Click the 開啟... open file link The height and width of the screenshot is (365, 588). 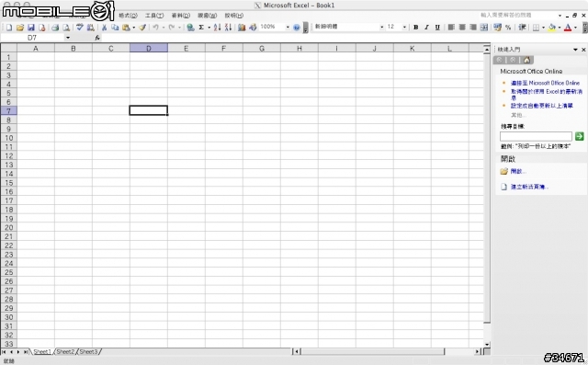(518, 171)
